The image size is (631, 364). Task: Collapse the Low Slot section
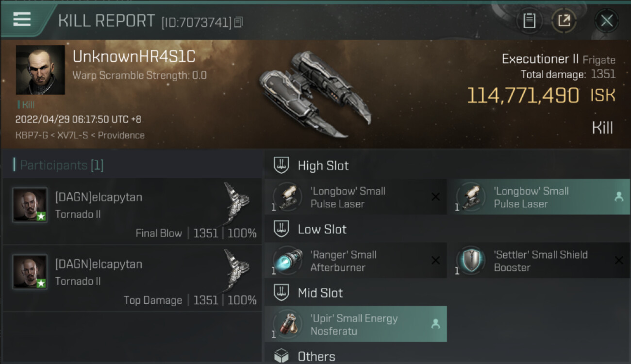322,229
